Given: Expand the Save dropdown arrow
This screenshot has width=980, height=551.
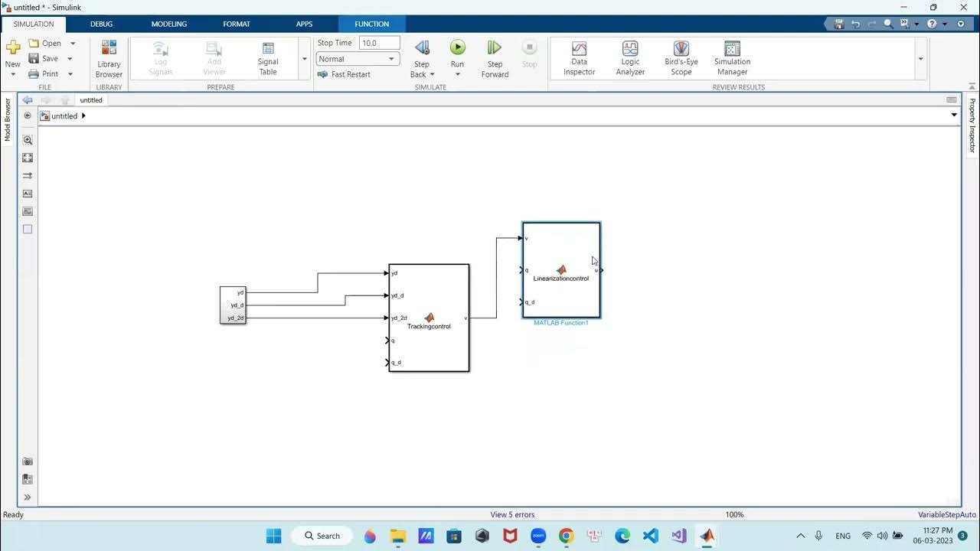Looking at the screenshot, I should pyautogui.click(x=70, y=59).
